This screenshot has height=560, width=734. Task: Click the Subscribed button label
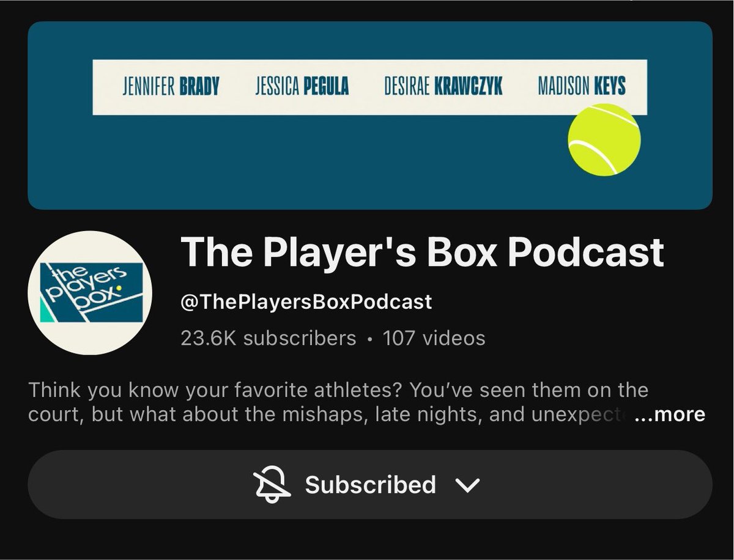[x=370, y=485]
